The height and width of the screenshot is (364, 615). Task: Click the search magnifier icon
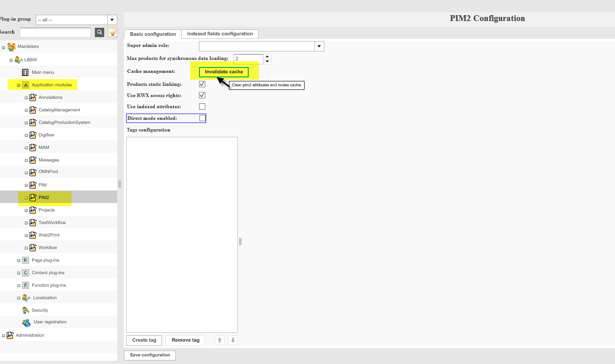point(99,32)
